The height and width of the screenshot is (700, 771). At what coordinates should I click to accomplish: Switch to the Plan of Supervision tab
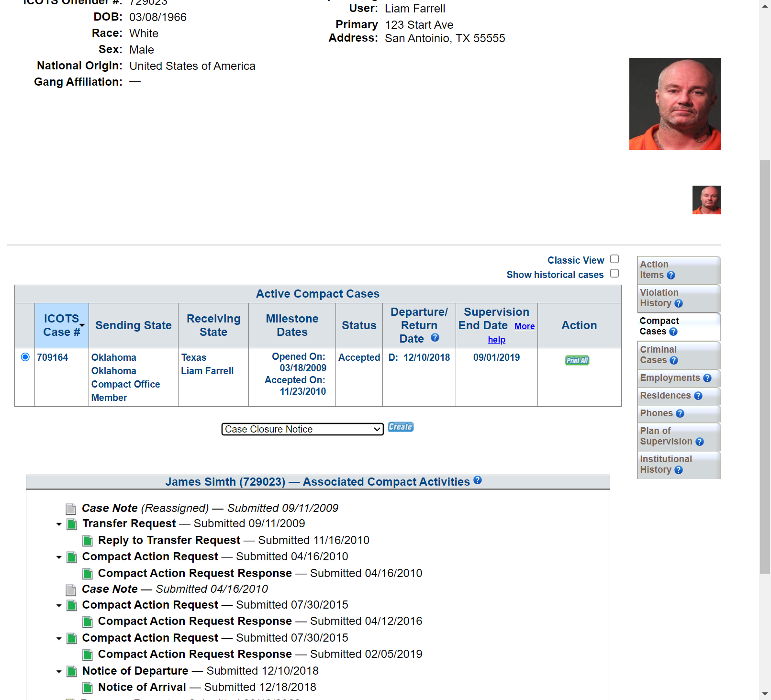click(x=679, y=436)
